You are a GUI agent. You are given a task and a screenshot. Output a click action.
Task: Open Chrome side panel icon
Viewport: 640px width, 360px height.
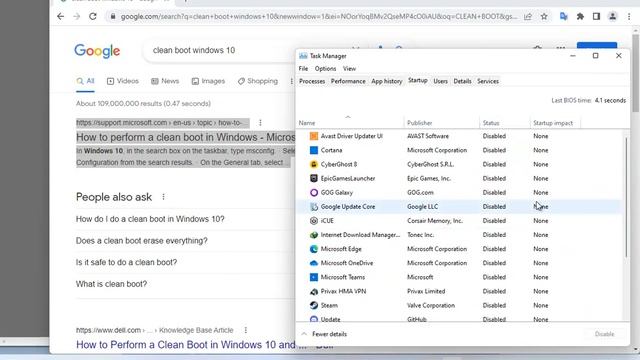point(596,17)
